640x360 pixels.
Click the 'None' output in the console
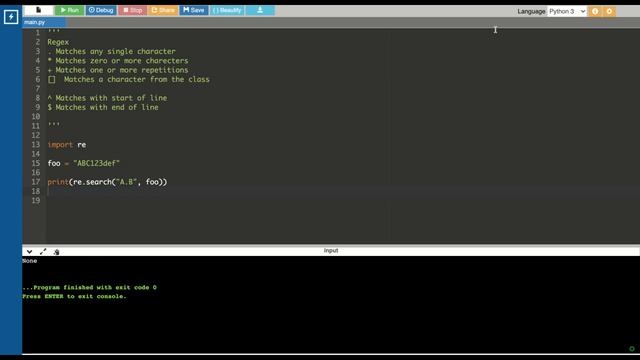(30, 261)
